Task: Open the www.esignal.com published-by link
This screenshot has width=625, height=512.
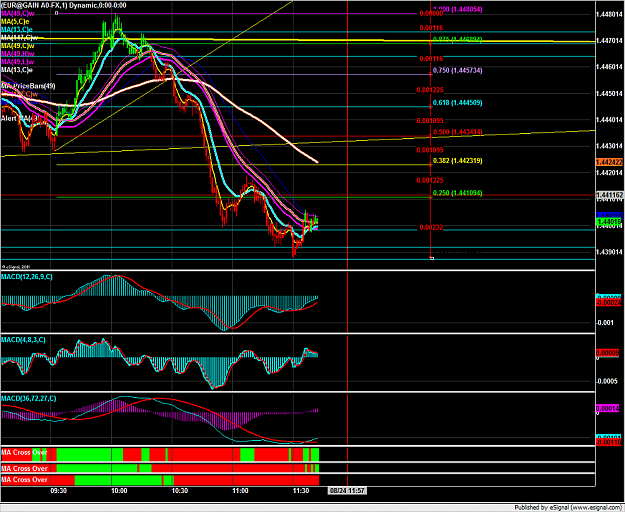Action: [x=597, y=508]
